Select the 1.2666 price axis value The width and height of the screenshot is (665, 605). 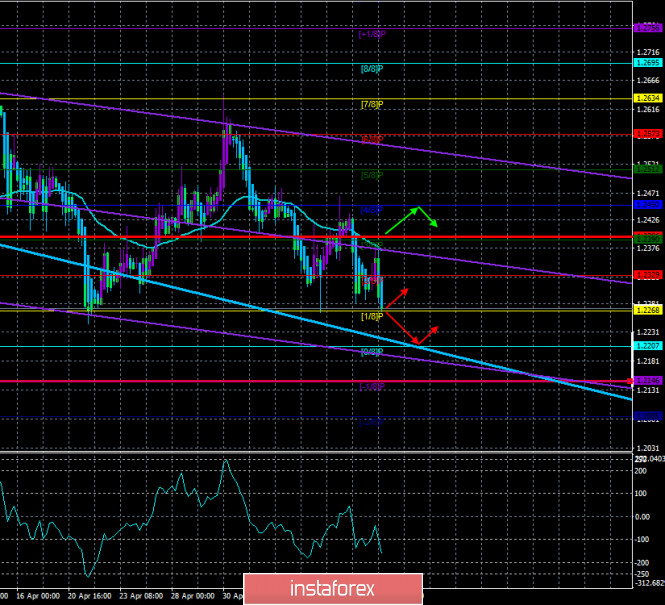pos(648,81)
